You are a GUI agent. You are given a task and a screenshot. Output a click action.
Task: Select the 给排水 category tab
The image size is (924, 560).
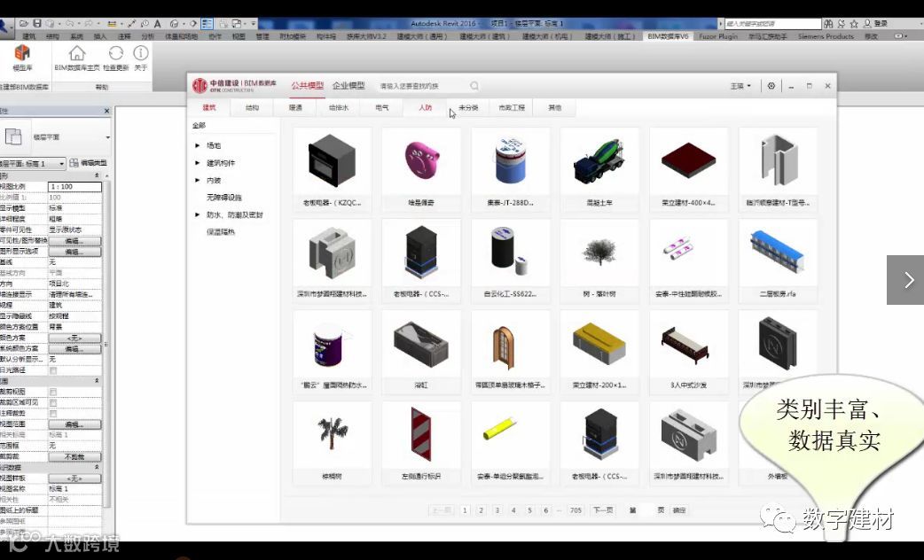pyautogui.click(x=338, y=108)
